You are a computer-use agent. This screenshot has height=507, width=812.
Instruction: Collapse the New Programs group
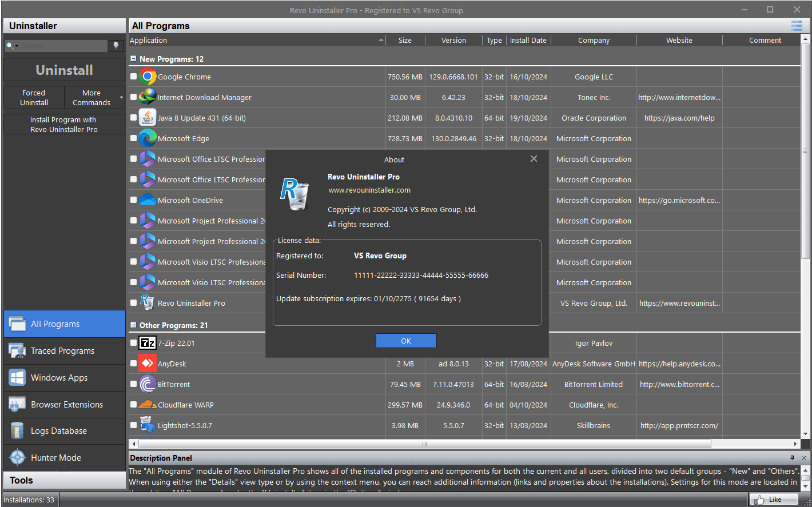133,59
